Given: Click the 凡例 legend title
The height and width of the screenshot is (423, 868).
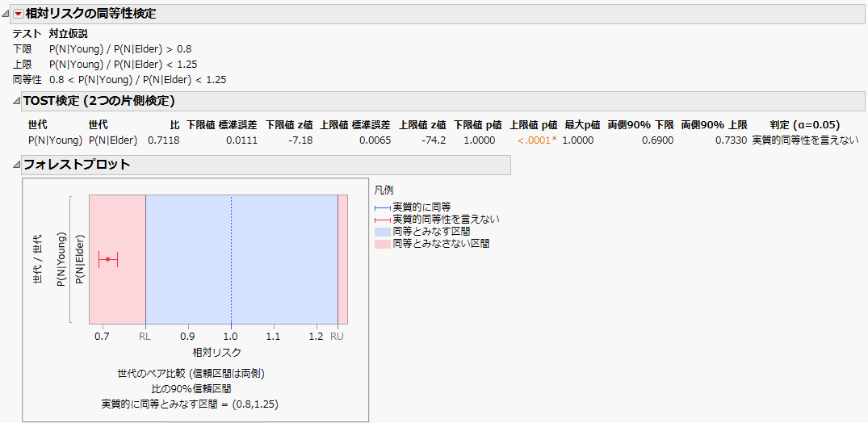Looking at the screenshot, I should pyautogui.click(x=384, y=191).
